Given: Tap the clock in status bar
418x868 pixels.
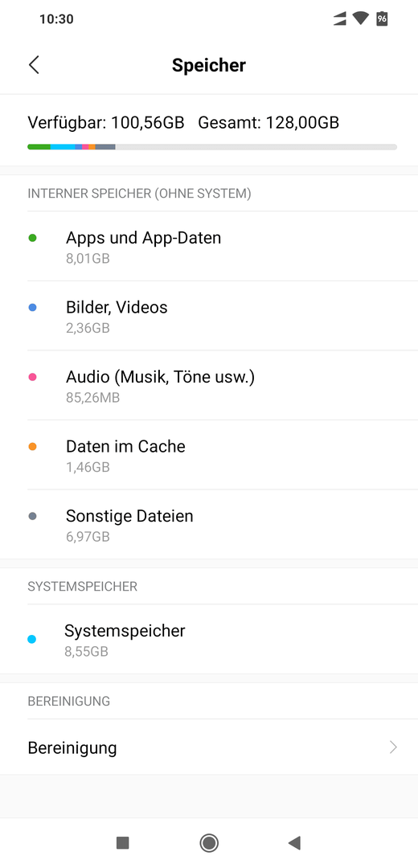Looking at the screenshot, I should (56, 18).
